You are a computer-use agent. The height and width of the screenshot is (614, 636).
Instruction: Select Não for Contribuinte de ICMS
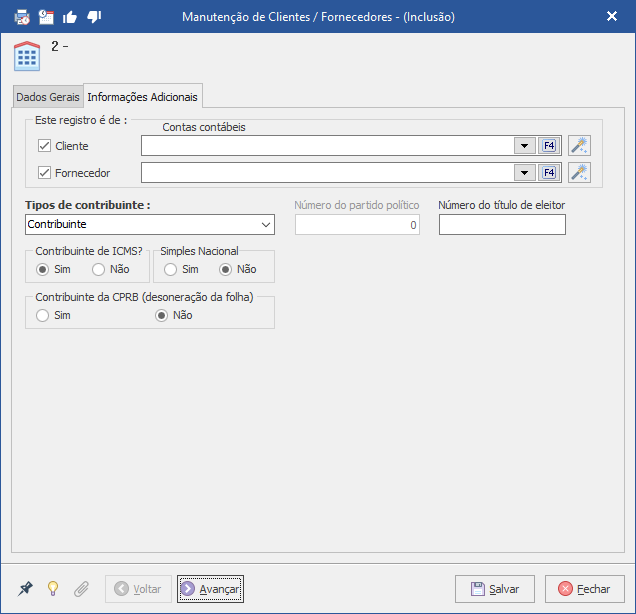click(x=99, y=269)
